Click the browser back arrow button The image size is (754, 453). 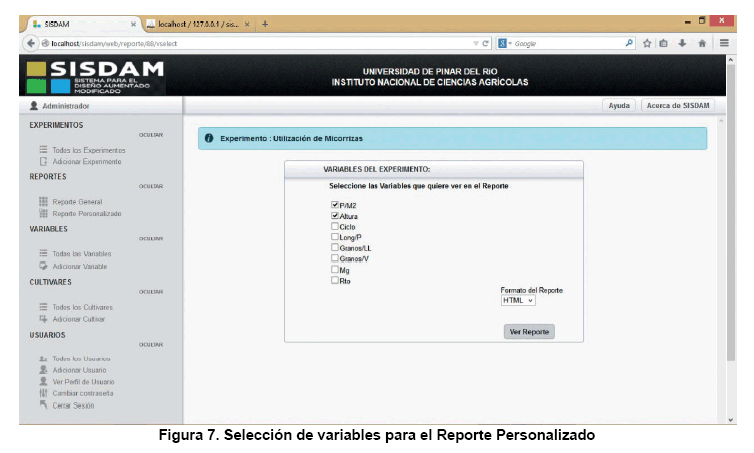click(x=28, y=43)
